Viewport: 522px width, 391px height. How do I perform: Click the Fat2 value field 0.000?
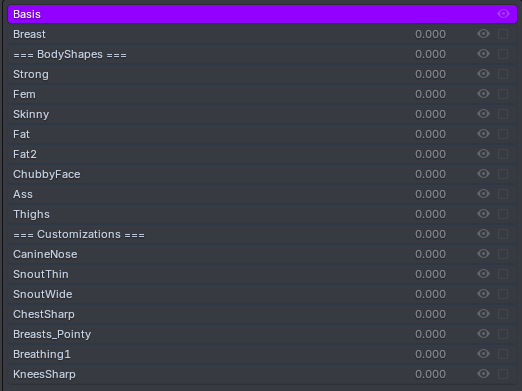click(x=430, y=154)
